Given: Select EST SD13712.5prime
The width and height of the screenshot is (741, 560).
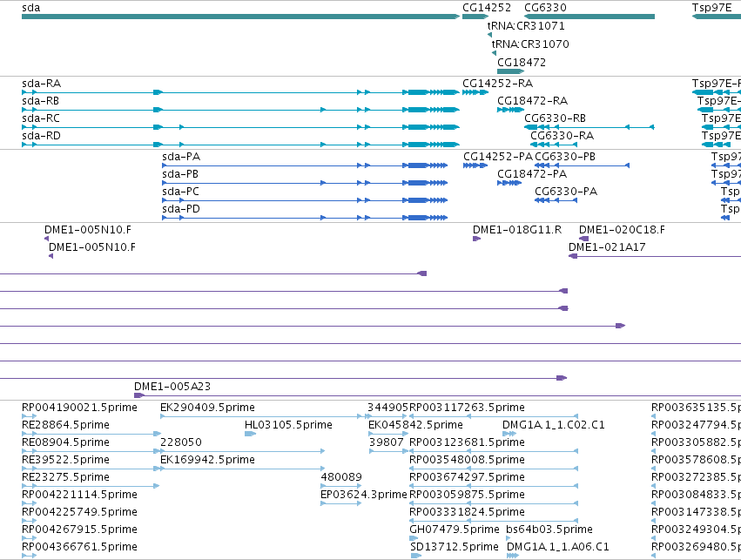Looking at the screenshot, I should pos(416,557).
